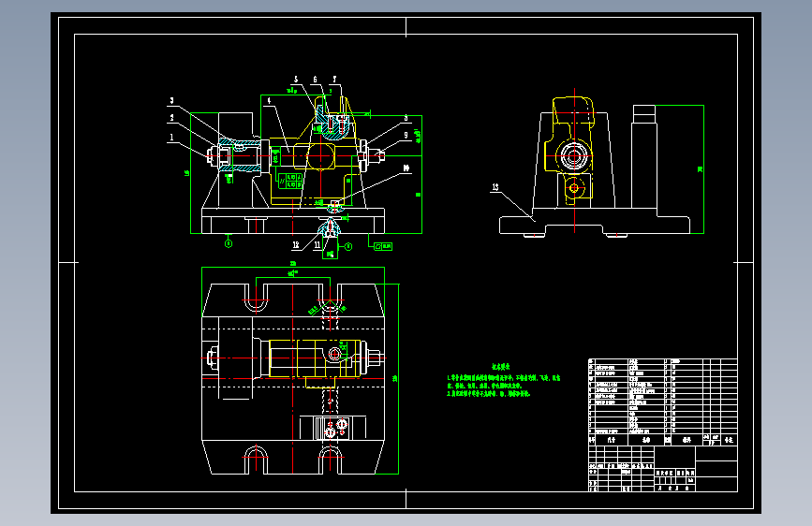This screenshot has height=526, width=812.
Task: Click part number 9 callout label
Action: 406,135
